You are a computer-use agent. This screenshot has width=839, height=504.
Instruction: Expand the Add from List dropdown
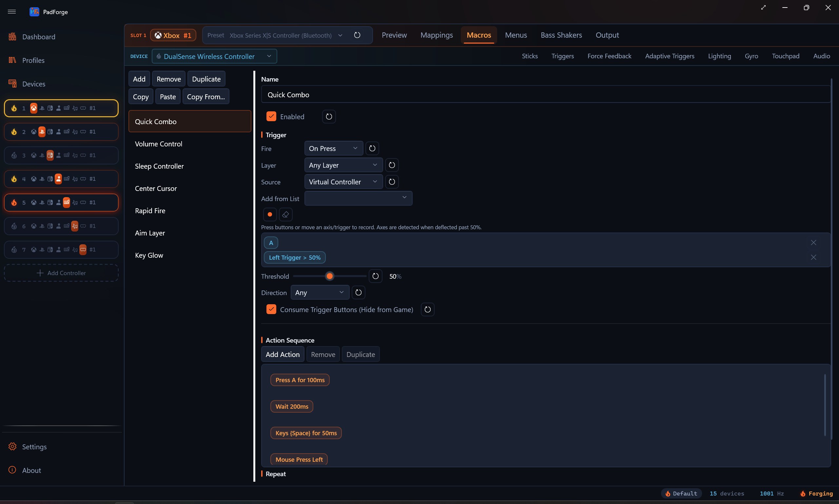point(359,198)
